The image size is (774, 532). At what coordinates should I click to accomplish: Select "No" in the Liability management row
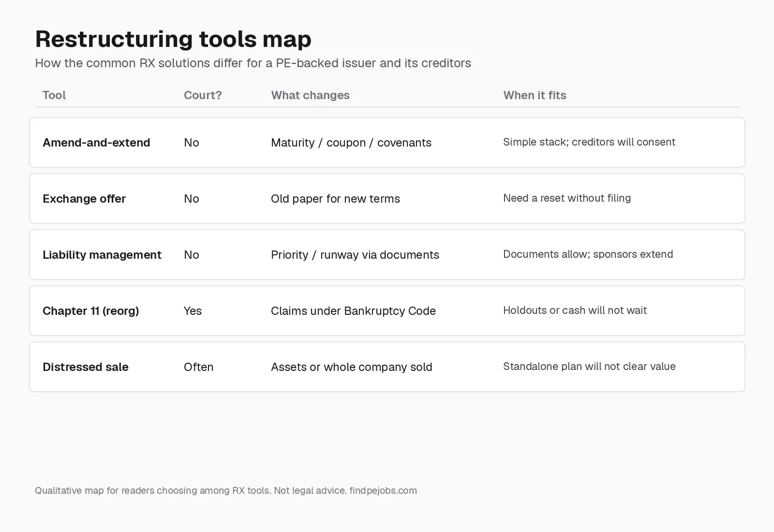(x=191, y=255)
